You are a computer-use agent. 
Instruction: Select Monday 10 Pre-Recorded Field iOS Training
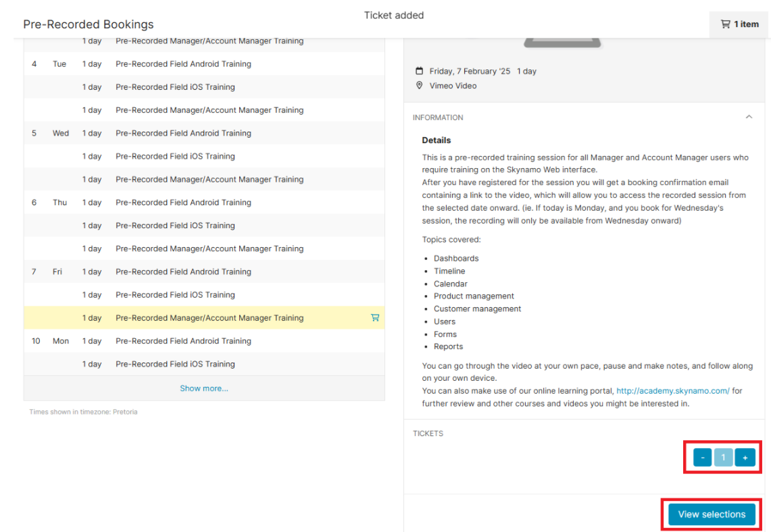click(175, 365)
